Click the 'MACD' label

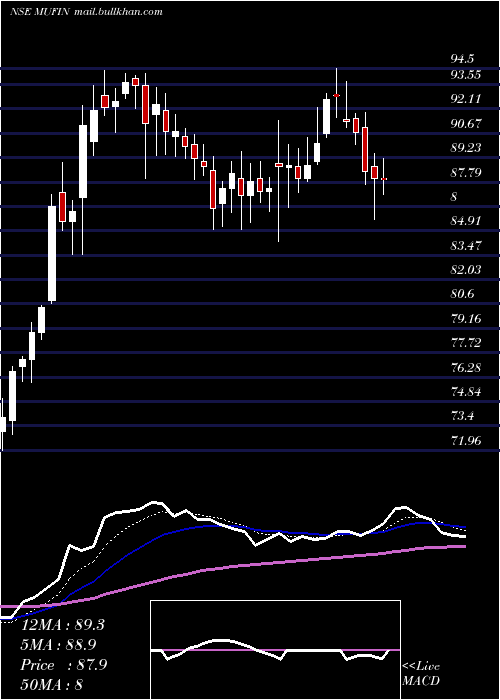click(x=421, y=681)
